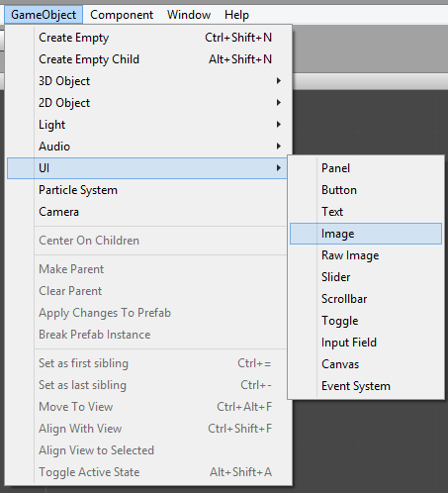Choose Create Empty Child
The width and height of the screenshot is (448, 493).
(147, 59)
